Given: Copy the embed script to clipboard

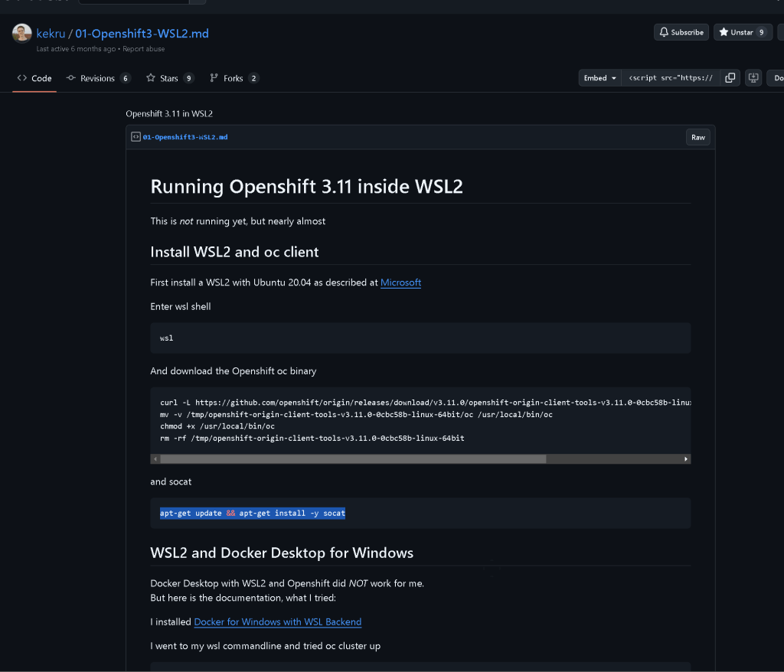Looking at the screenshot, I should tap(730, 78).
